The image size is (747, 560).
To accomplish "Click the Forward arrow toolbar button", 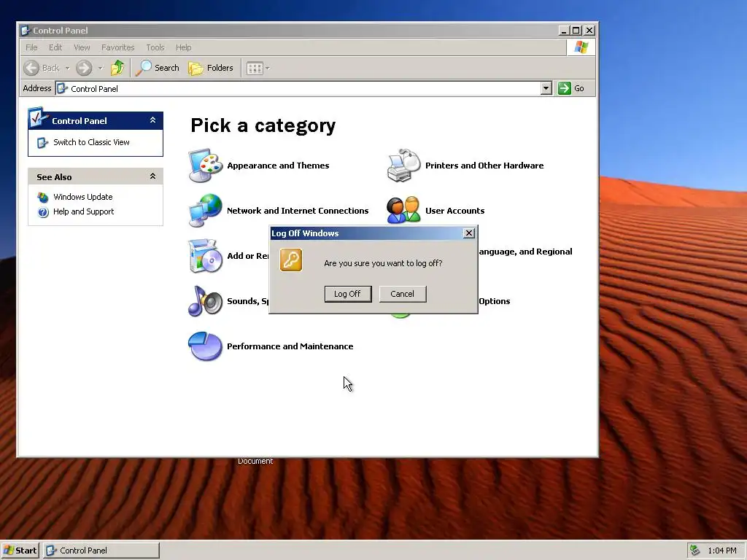I will click(x=84, y=68).
